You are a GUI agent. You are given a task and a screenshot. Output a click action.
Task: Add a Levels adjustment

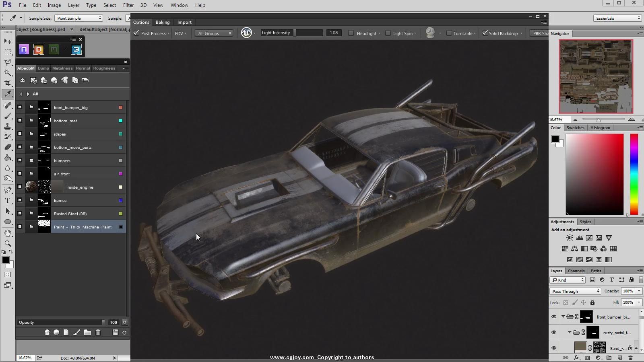click(580, 238)
